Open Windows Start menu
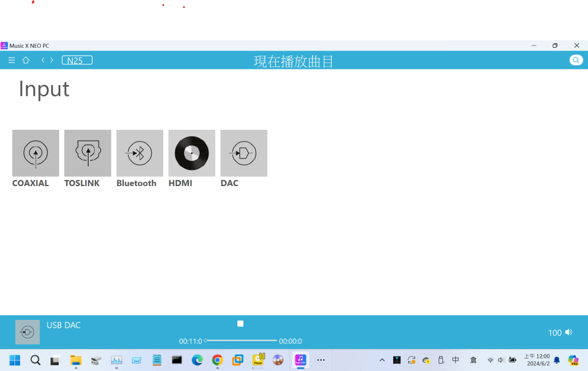Viewport: 588px width, 371px height. click(x=14, y=360)
